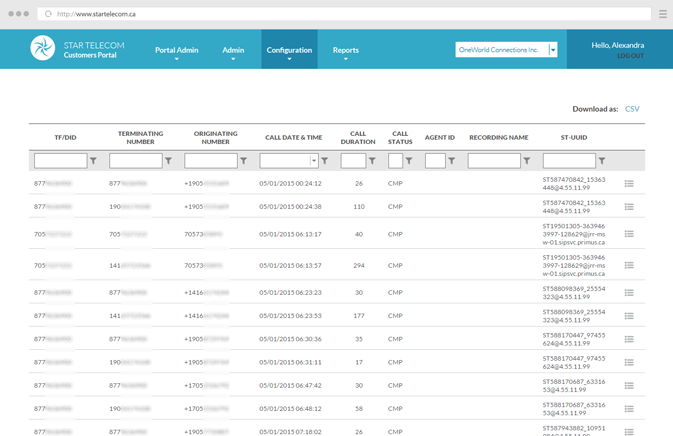Open details icon for call at 06:47:42
The height and width of the screenshot is (436, 673).
629,385
